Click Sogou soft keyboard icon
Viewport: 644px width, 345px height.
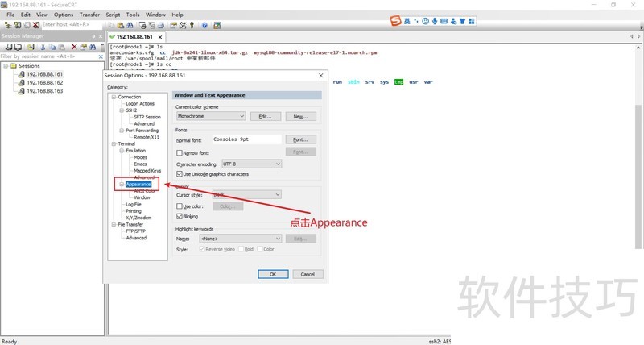(x=444, y=21)
